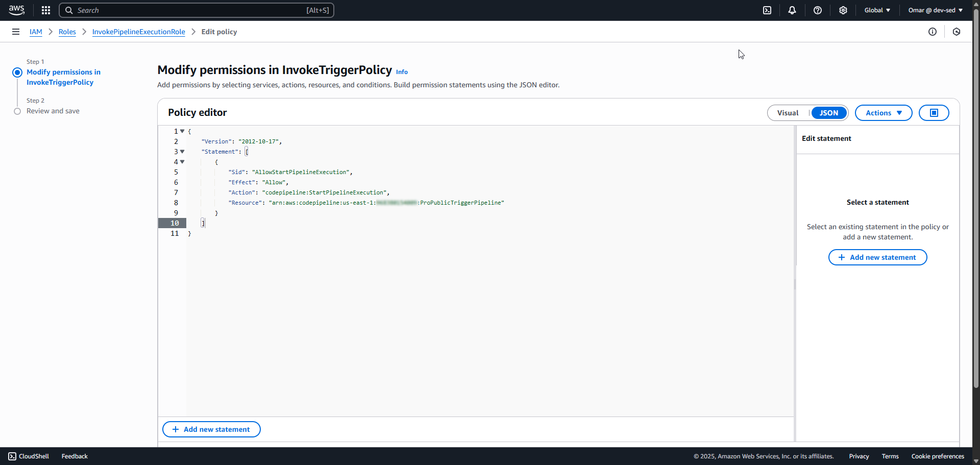Click the "Version": "2012-10-17" line
Viewport: 980px width, 465px height.
[x=241, y=141]
